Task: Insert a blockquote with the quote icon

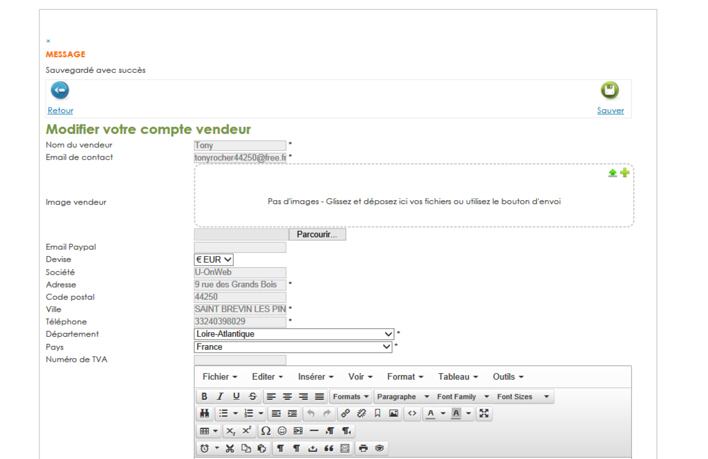Action: [x=329, y=448]
